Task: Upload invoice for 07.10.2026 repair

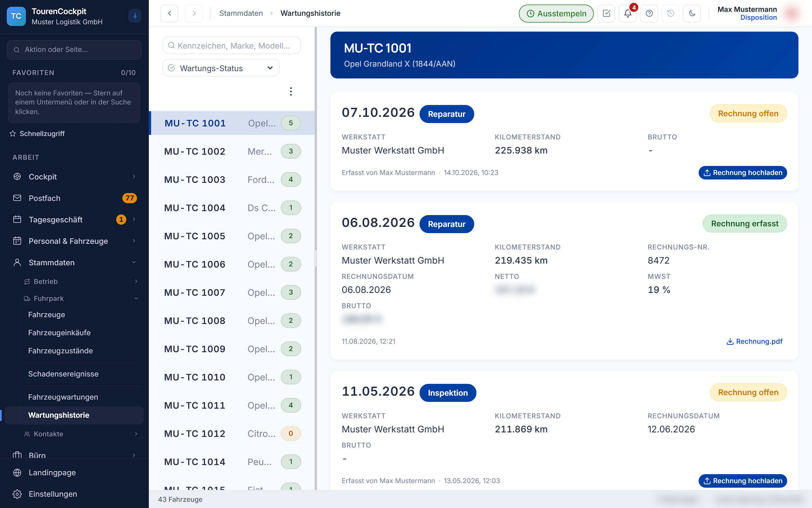Action: point(743,173)
